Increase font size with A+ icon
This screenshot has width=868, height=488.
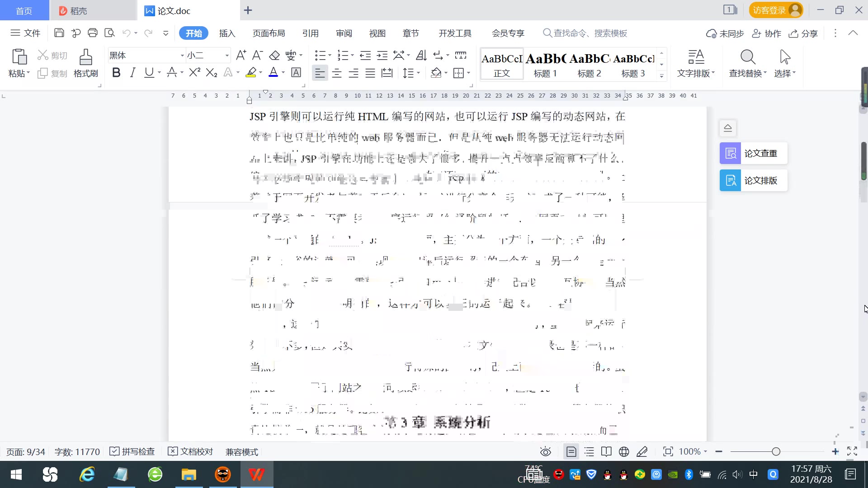[x=241, y=55]
